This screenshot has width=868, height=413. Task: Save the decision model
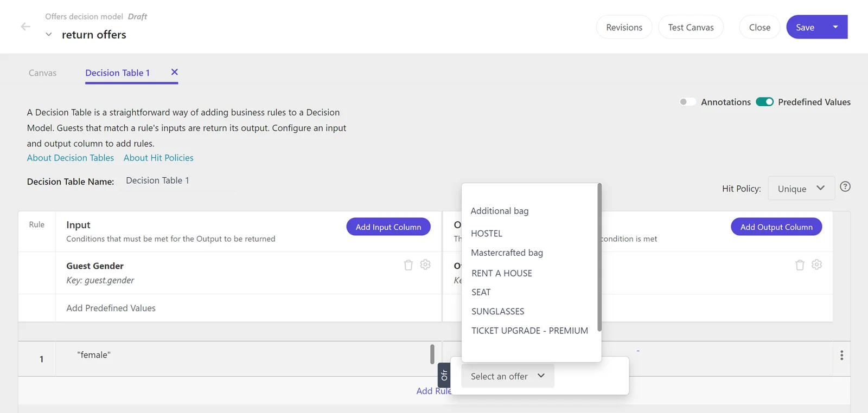coord(805,27)
